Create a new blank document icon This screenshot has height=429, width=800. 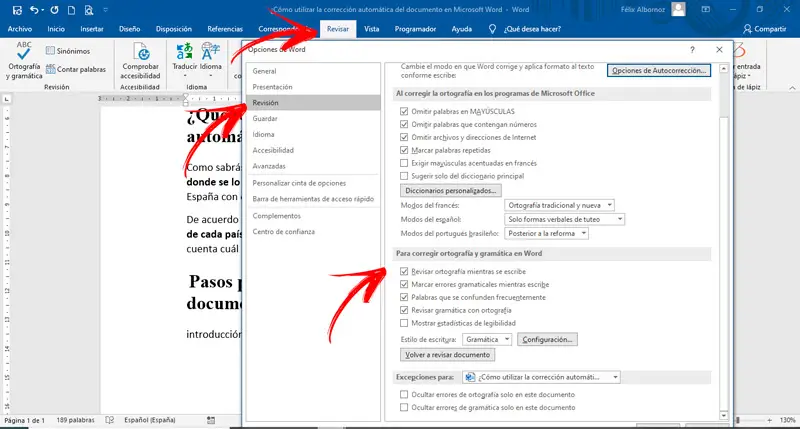click(x=71, y=10)
